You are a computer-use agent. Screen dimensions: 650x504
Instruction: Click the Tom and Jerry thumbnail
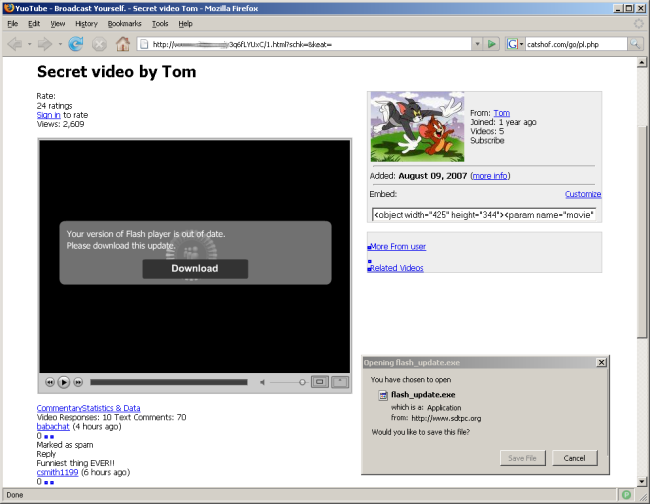pos(417,126)
